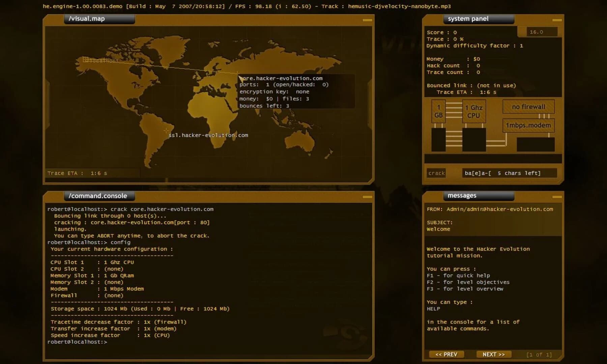Screen dimensions: 607x364
Task: Click the 1 GB memory module icon
Action: [439, 111]
